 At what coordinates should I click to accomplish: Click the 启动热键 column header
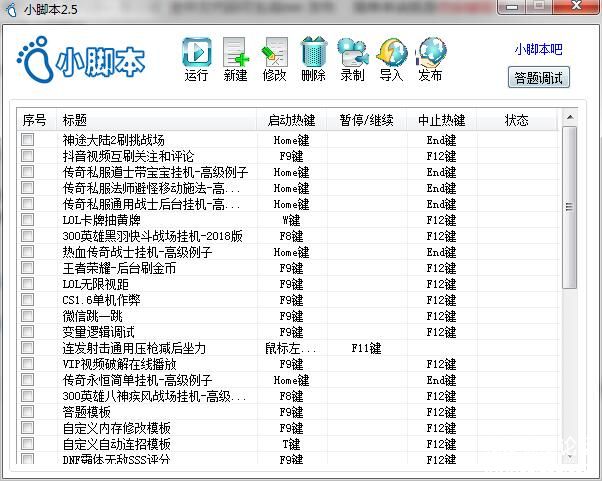[291, 120]
